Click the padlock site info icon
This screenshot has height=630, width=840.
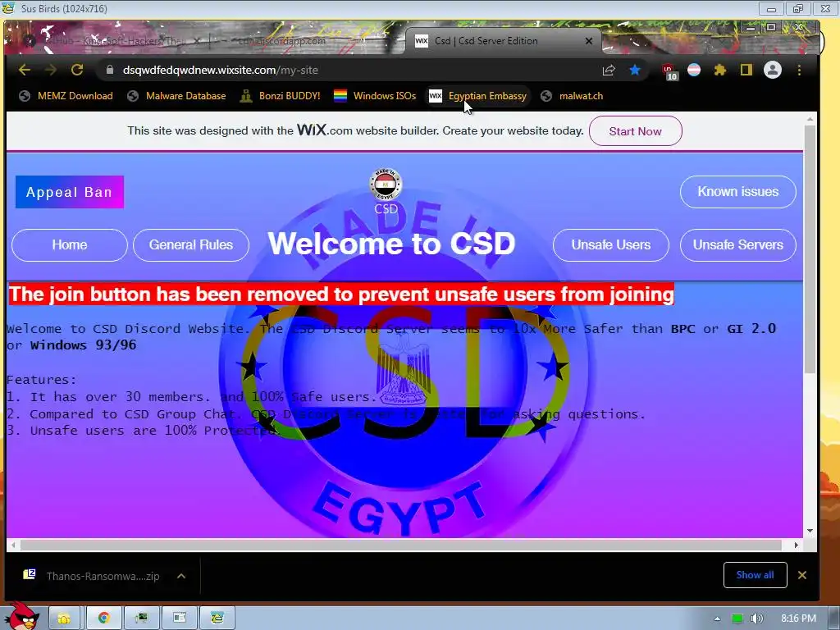(x=110, y=71)
